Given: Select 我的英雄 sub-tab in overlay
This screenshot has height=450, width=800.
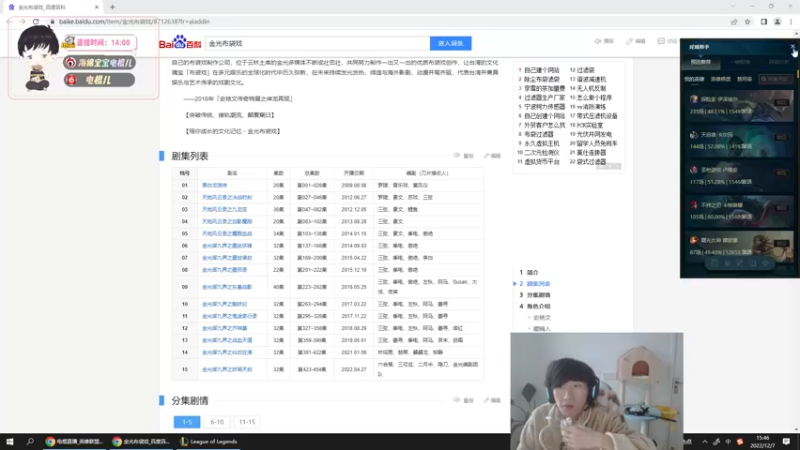Looking at the screenshot, I should (694, 79).
